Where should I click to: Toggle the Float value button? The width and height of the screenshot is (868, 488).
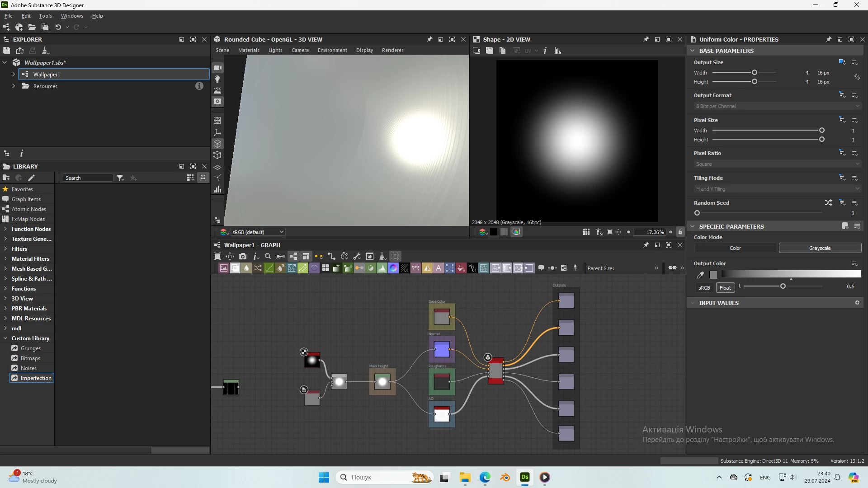[x=725, y=288]
